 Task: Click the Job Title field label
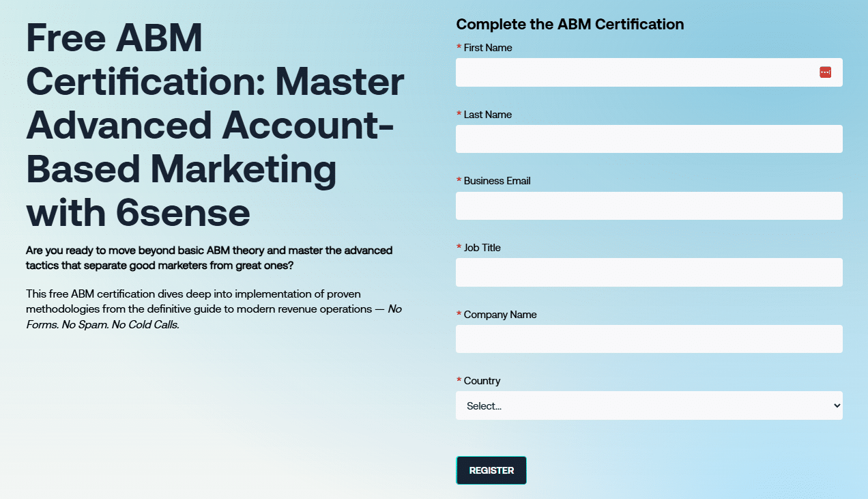(x=482, y=248)
